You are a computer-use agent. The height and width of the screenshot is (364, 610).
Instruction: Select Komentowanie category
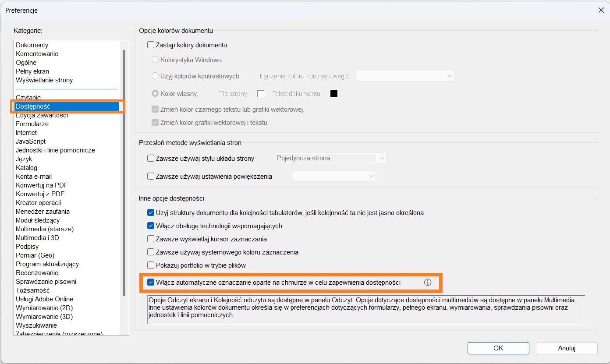[37, 54]
